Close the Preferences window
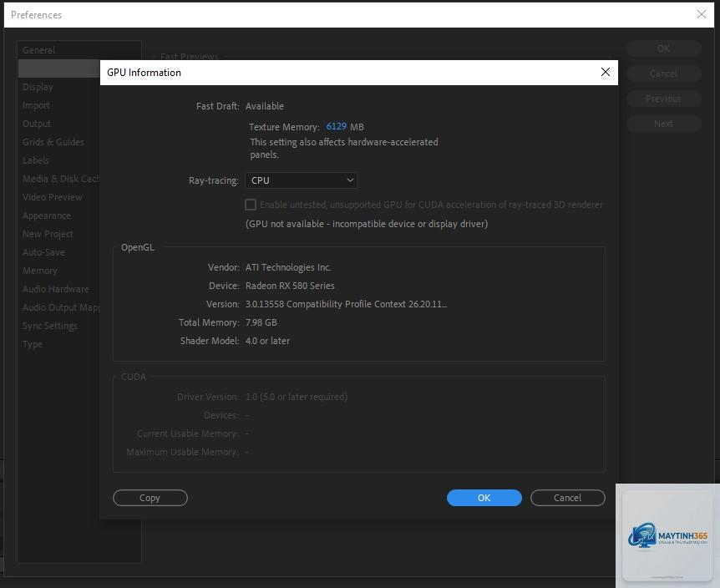 point(701,14)
